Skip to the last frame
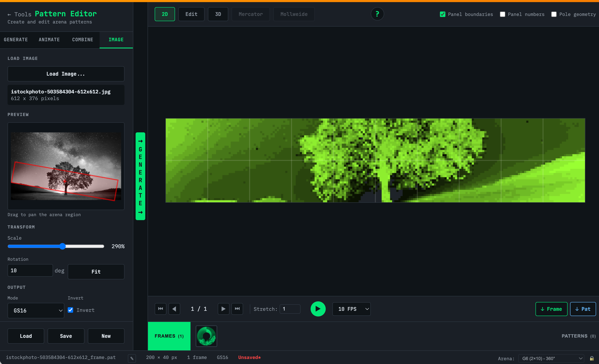 (x=237, y=309)
